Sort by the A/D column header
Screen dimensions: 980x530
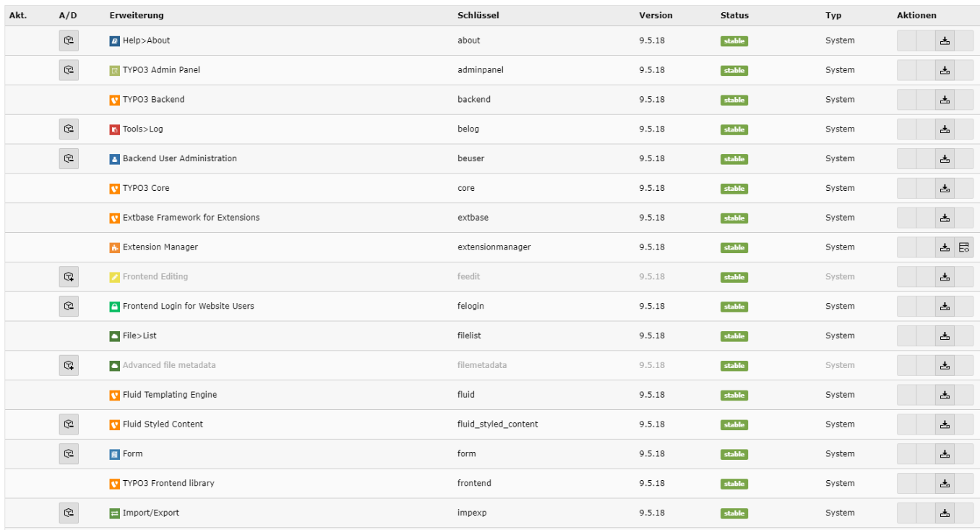click(x=68, y=15)
